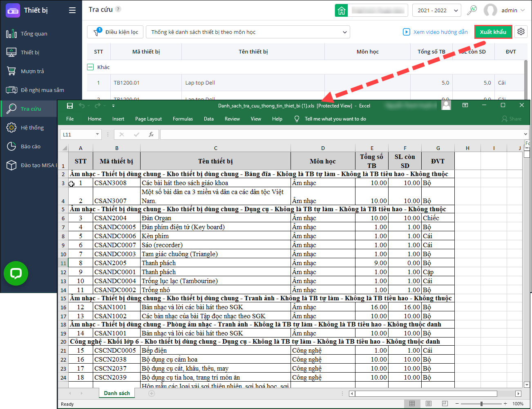
Task: Collapse the Khác group row
Action: tap(90, 67)
